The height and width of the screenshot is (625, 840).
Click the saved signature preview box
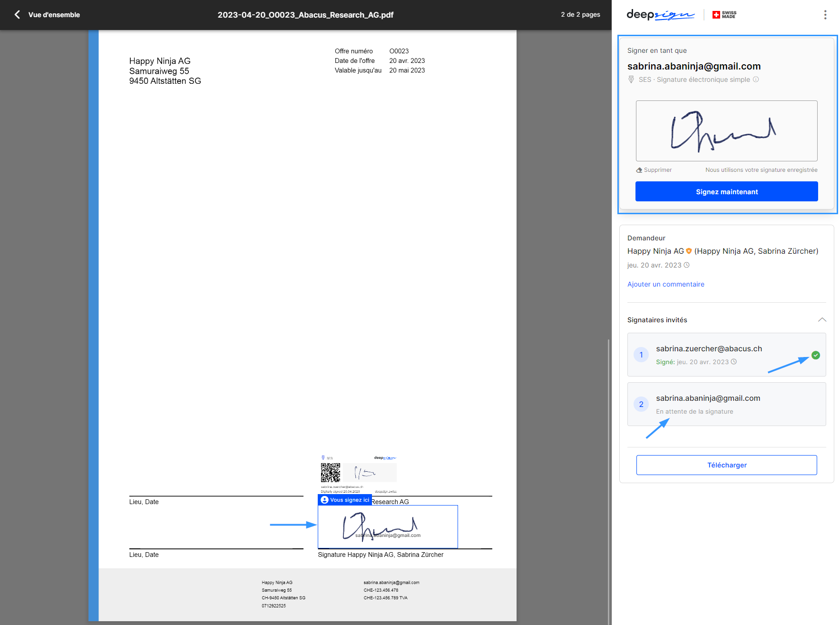[x=726, y=131]
